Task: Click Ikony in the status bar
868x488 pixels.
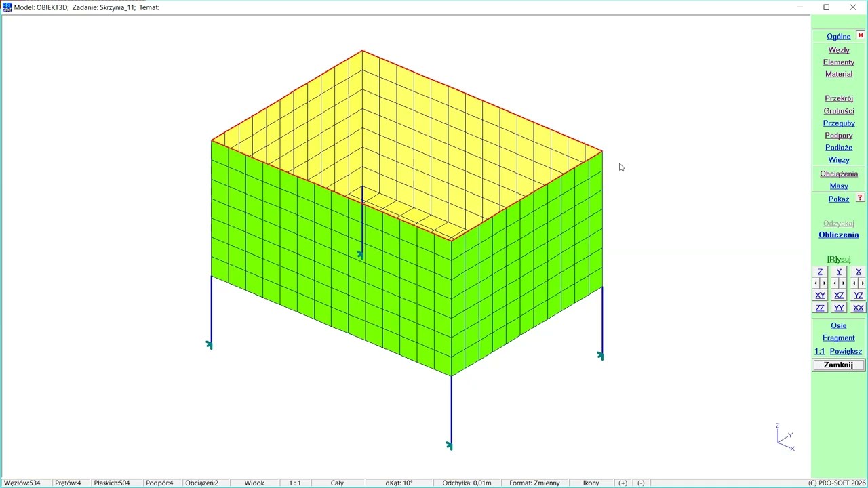Action: pos(591,483)
